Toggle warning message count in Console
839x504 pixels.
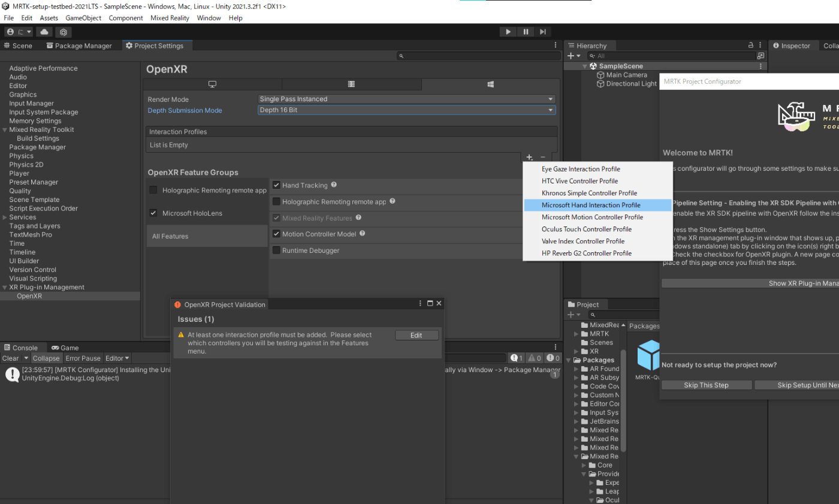coord(535,358)
